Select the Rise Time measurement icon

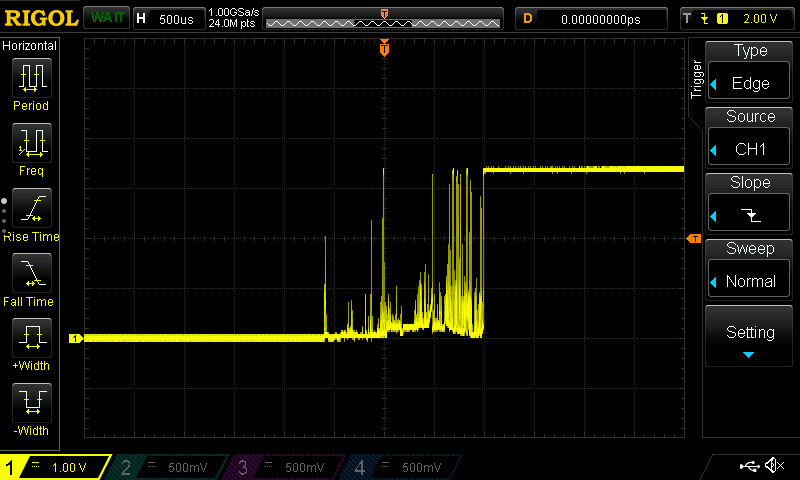pyautogui.click(x=32, y=208)
